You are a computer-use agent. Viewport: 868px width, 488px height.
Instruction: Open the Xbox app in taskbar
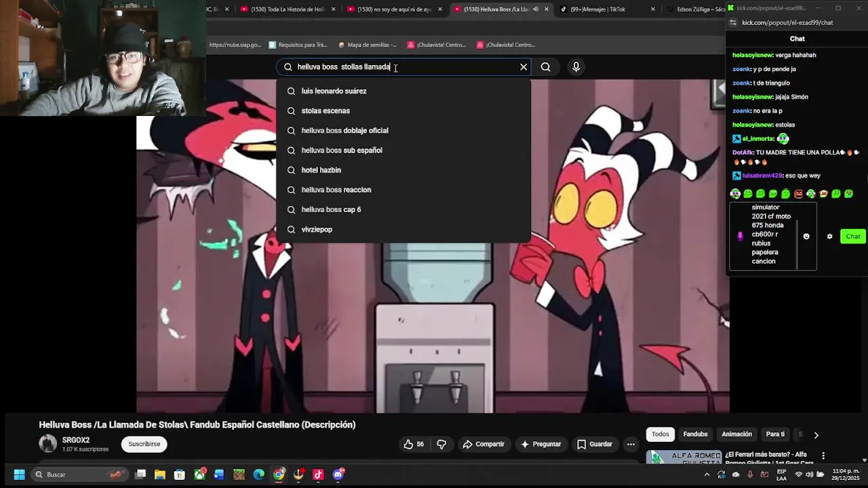[x=199, y=474]
